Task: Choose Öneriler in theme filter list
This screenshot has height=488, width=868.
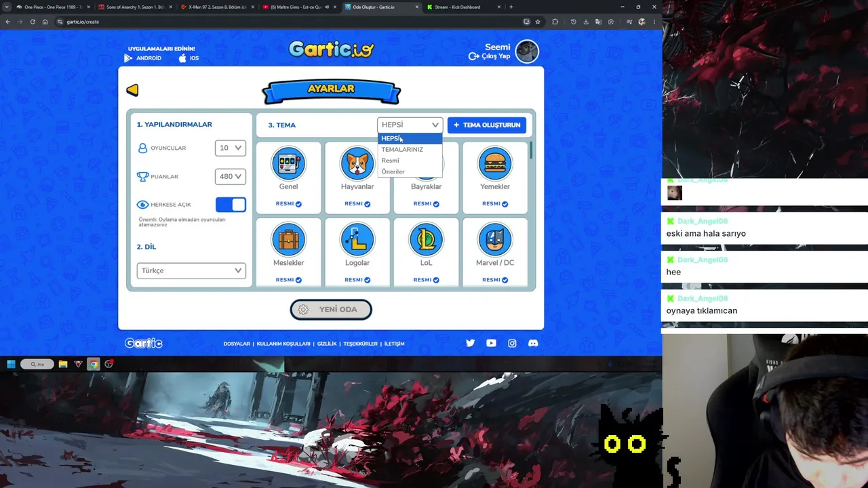Action: coord(410,171)
